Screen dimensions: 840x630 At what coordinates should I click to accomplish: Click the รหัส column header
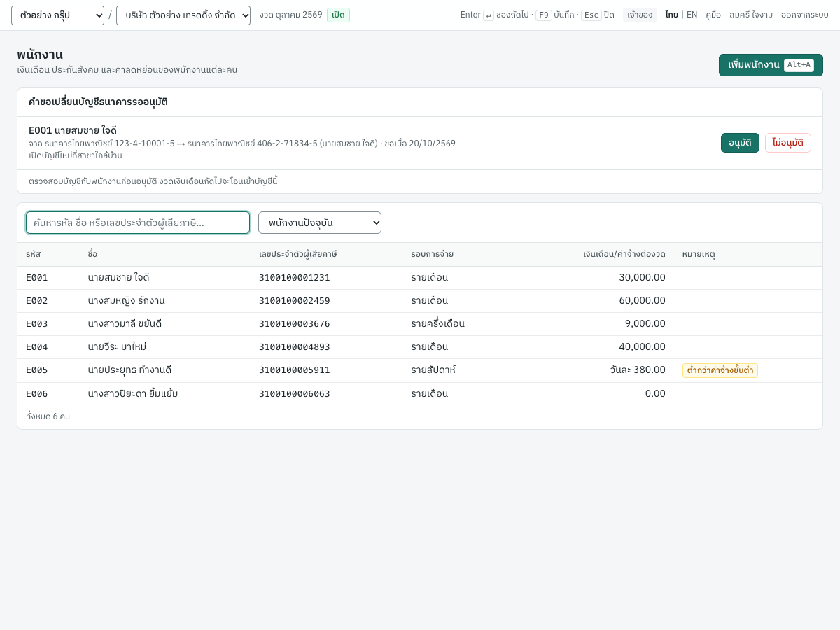34,254
